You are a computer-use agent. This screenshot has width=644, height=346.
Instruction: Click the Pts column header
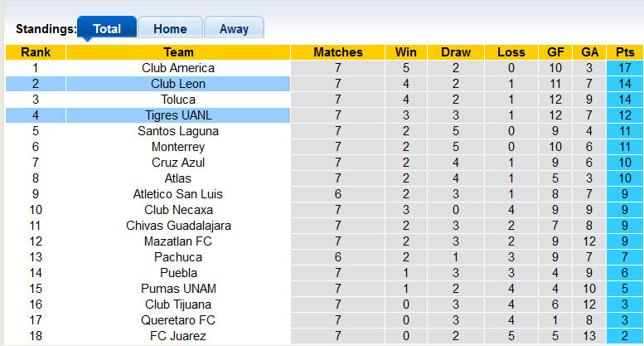point(625,52)
